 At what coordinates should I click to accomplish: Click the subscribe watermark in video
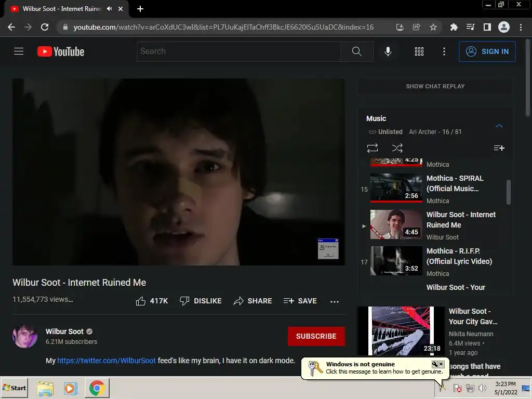tap(328, 249)
